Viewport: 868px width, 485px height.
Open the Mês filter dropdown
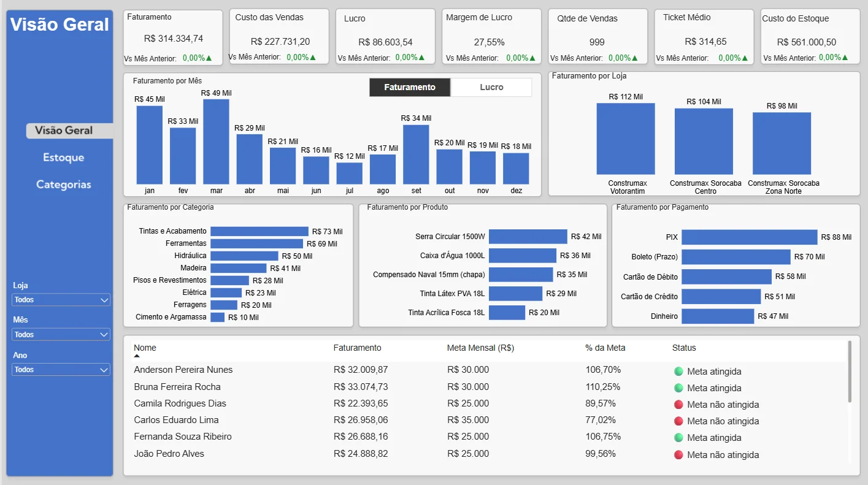(x=61, y=335)
